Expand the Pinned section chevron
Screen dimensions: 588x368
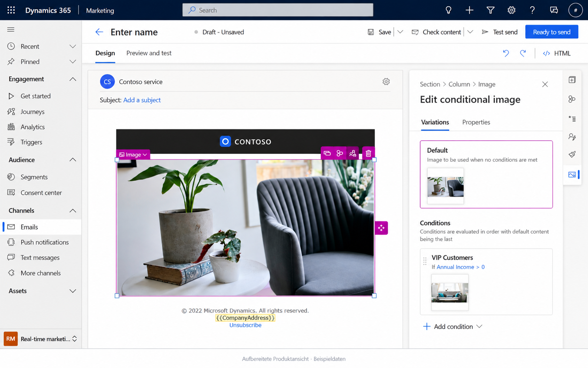73,62
